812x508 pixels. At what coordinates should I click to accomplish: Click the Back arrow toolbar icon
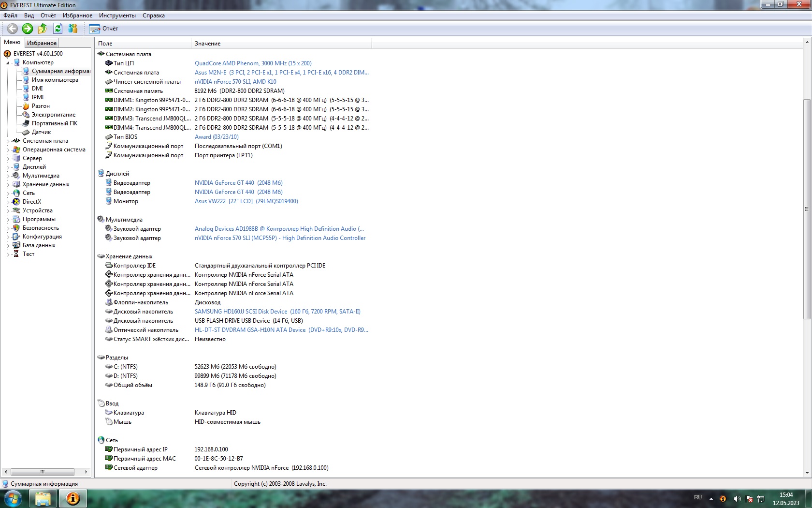(x=13, y=29)
